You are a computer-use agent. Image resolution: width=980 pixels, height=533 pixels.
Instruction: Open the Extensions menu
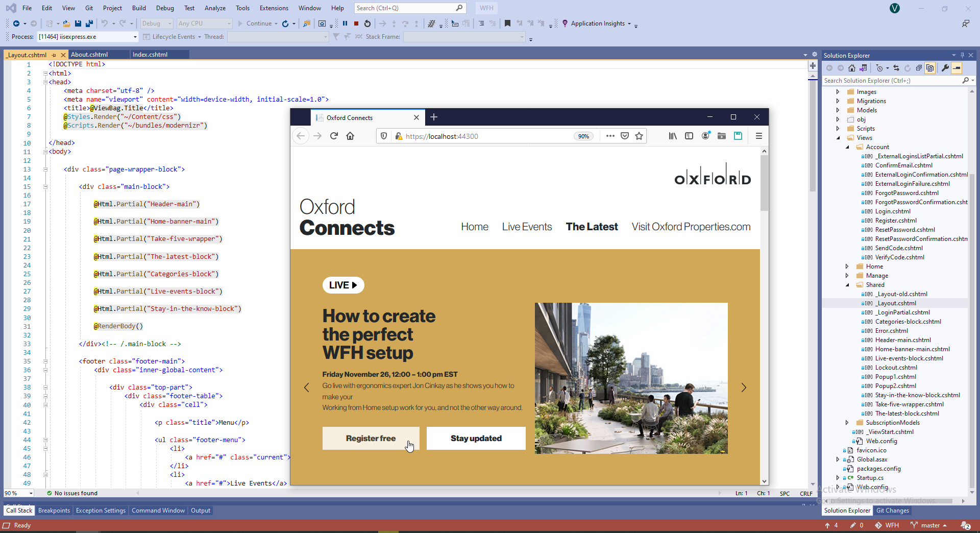[274, 8]
